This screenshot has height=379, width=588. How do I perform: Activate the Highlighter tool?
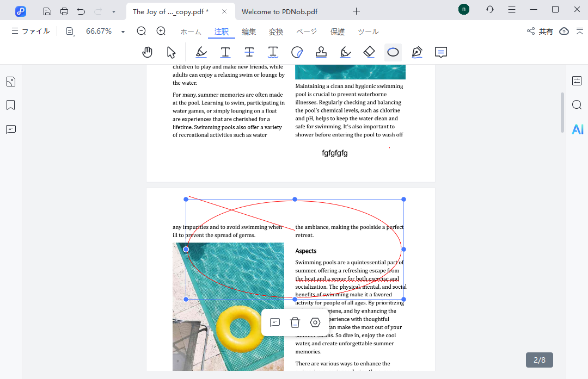pos(201,52)
